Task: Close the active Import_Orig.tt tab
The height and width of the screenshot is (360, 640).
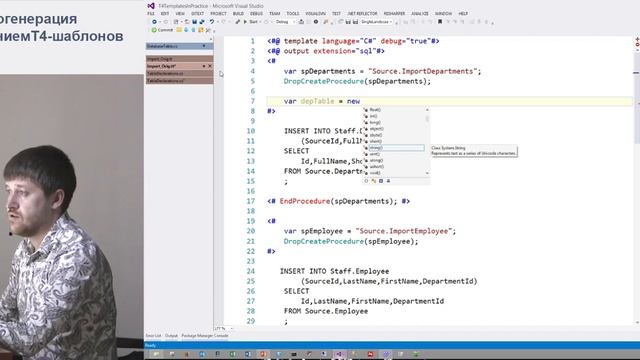Action: pyautogui.click(x=210, y=66)
